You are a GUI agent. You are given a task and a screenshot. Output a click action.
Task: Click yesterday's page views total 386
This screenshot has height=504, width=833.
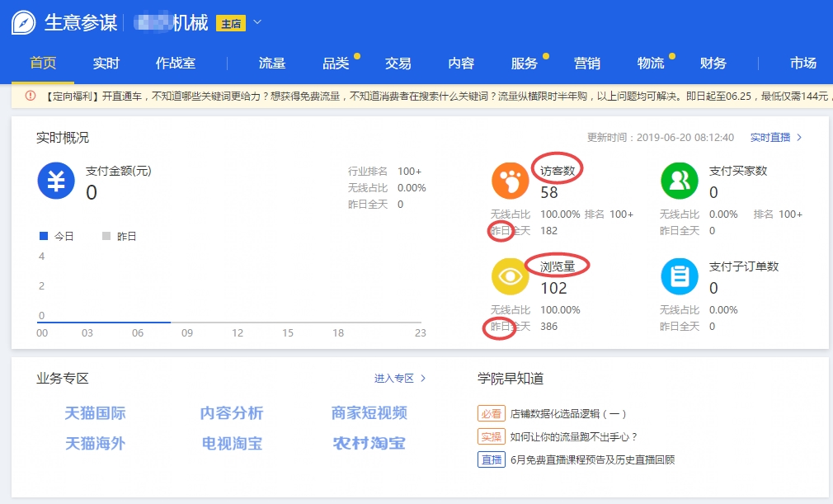click(548, 326)
